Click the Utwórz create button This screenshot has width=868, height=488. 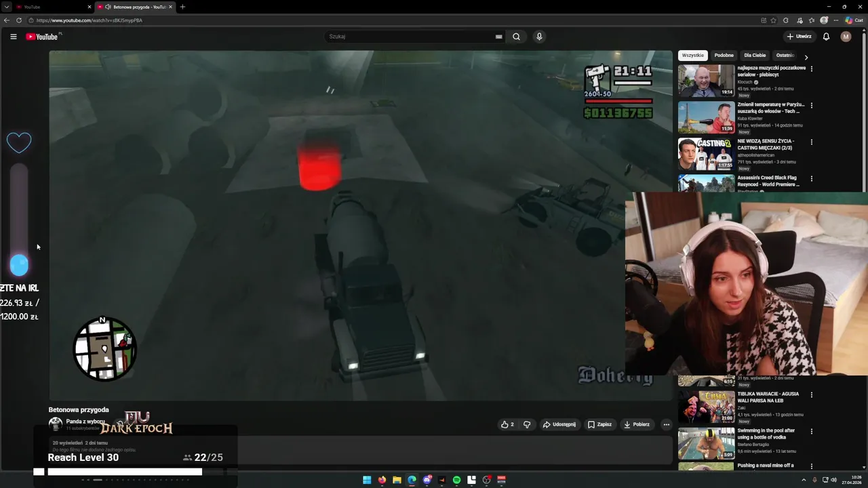pos(800,37)
